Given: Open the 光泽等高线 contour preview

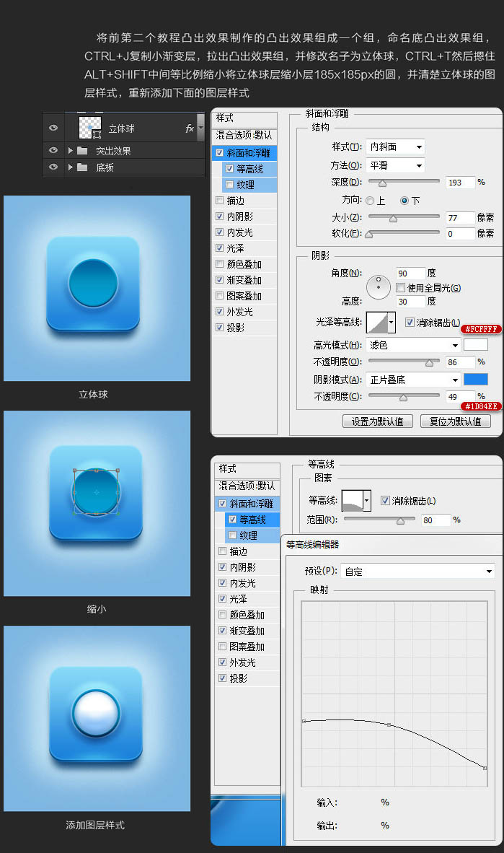Looking at the screenshot, I should click(377, 322).
